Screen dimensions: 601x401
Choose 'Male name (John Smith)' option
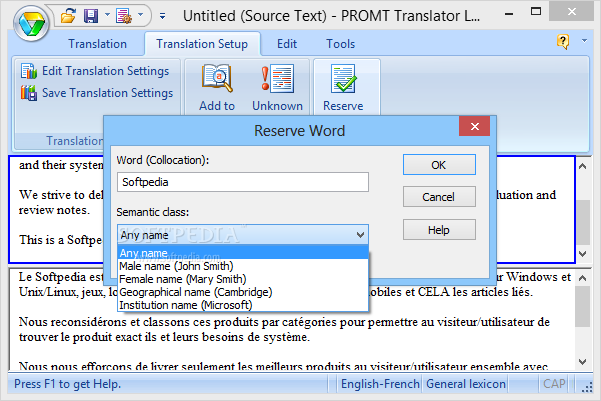243,266
